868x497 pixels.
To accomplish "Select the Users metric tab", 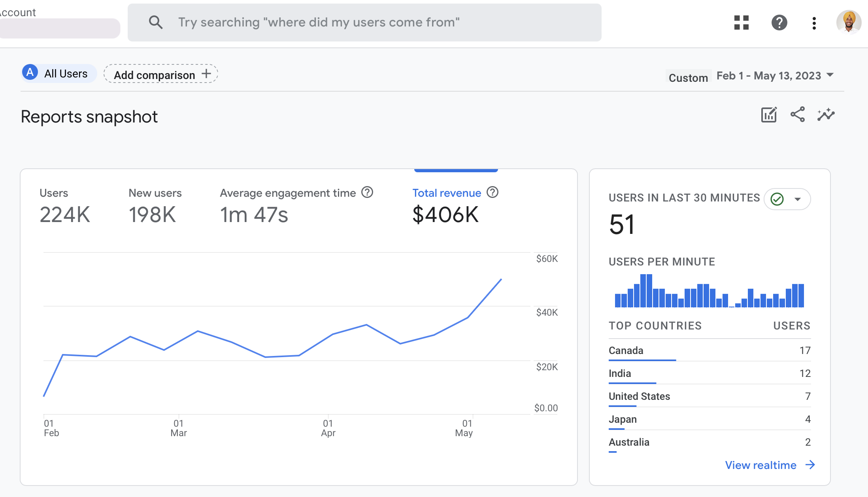I will coord(65,206).
